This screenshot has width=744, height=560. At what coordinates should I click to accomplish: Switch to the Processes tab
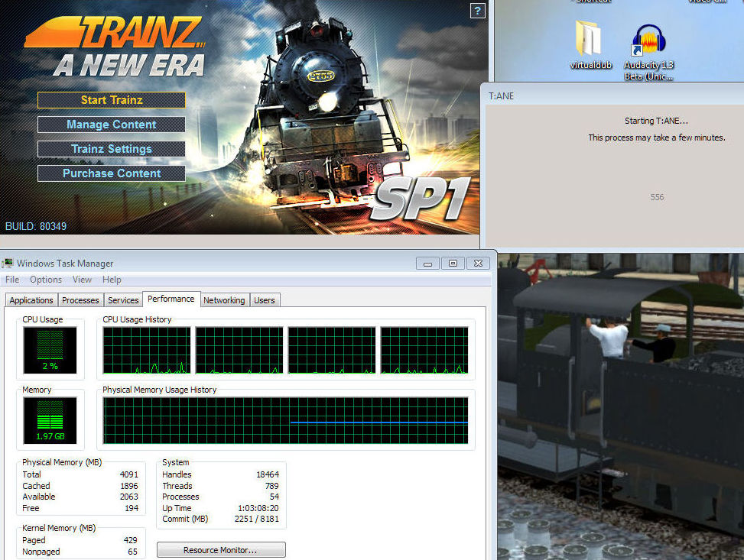coord(80,300)
